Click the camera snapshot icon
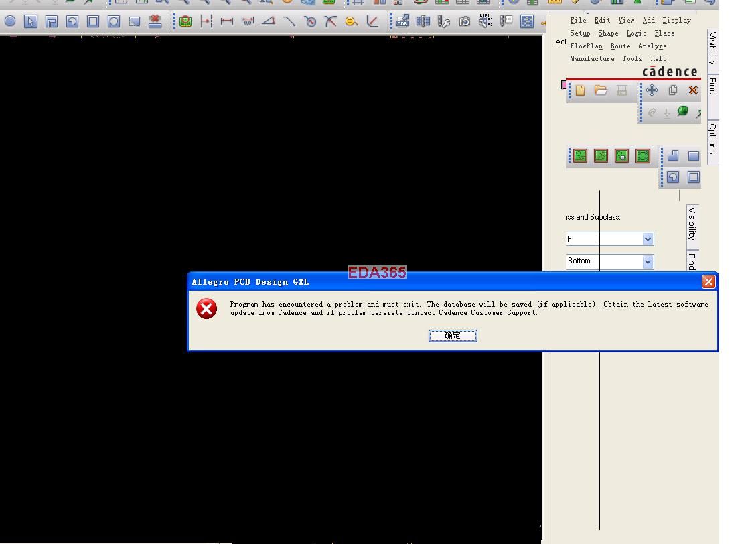The height and width of the screenshot is (544, 756). click(x=464, y=21)
